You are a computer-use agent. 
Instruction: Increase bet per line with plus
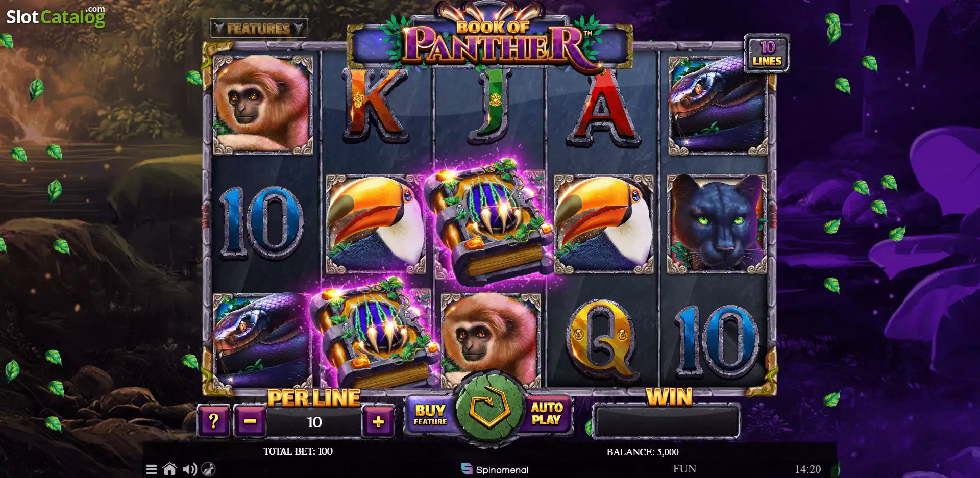click(378, 421)
